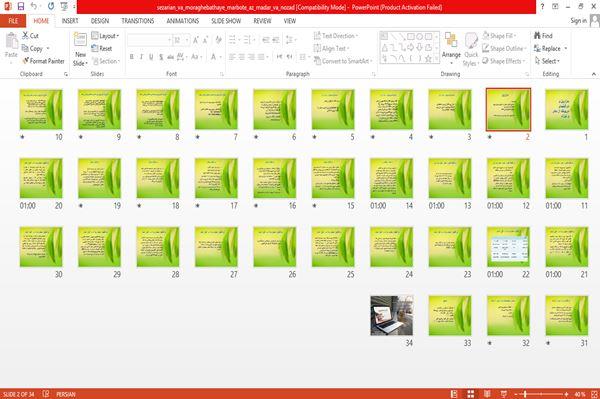The image size is (600, 399).
Task: Click the PERSIAN language indicator
Action: click(x=66, y=394)
